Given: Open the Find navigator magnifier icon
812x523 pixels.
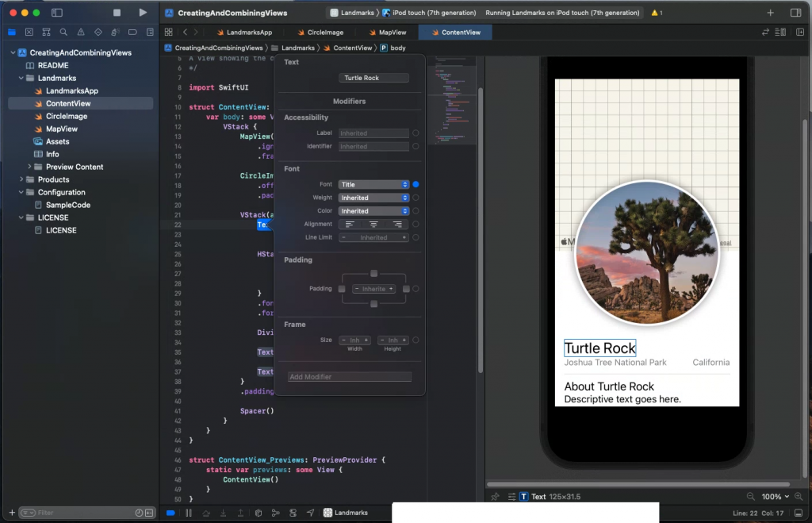Looking at the screenshot, I should coord(63,33).
